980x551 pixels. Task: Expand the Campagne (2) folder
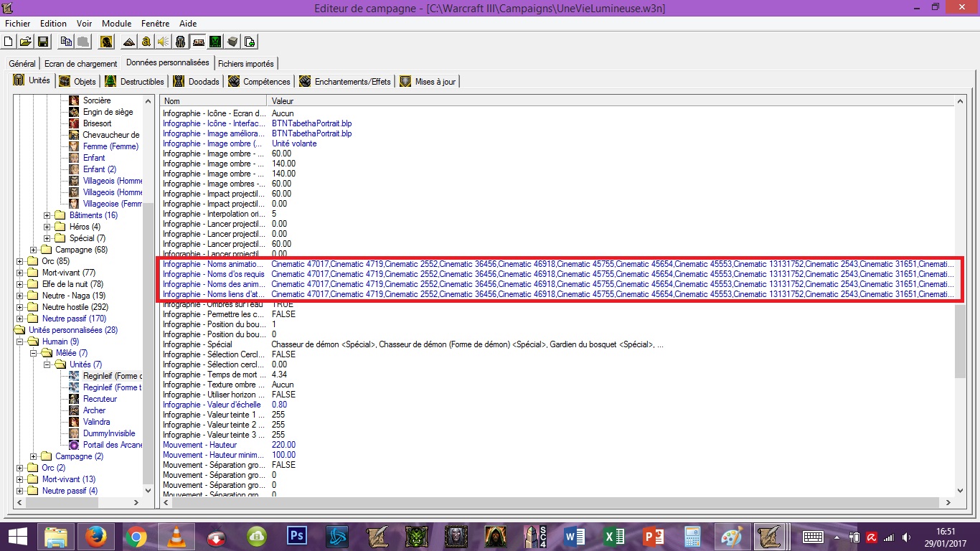pos(34,456)
